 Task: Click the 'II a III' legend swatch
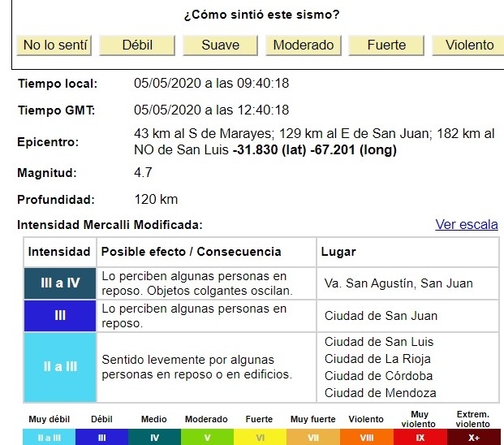click(50, 437)
